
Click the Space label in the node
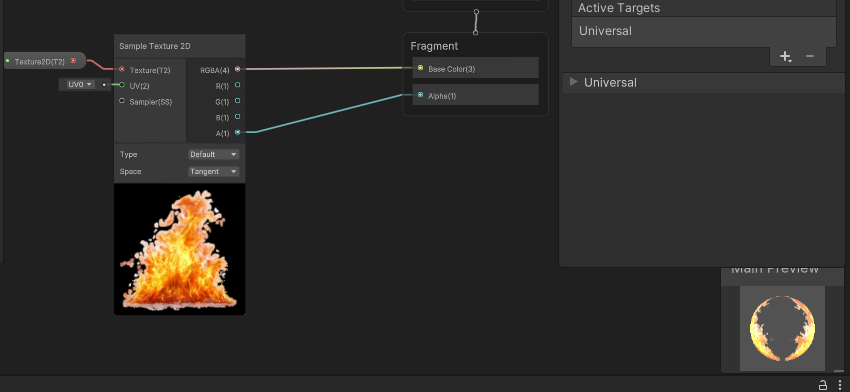pyautogui.click(x=131, y=171)
